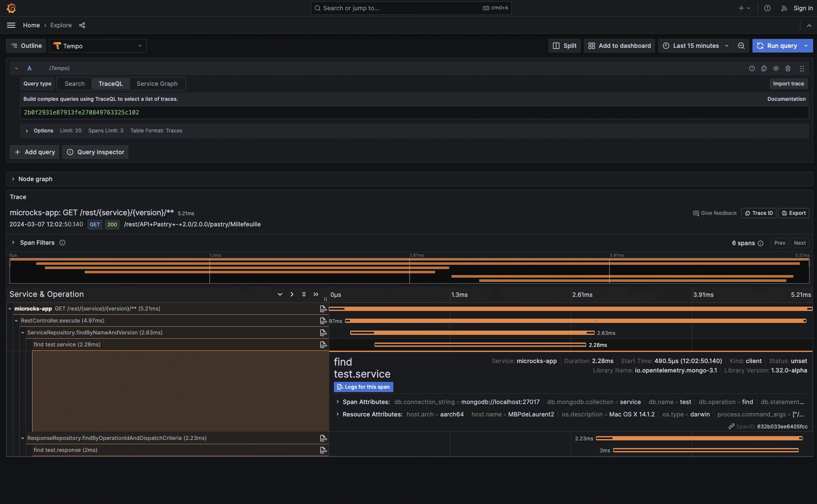Open the Last 15 minutes dropdown
The height and width of the screenshot is (504, 817).
pyautogui.click(x=695, y=46)
